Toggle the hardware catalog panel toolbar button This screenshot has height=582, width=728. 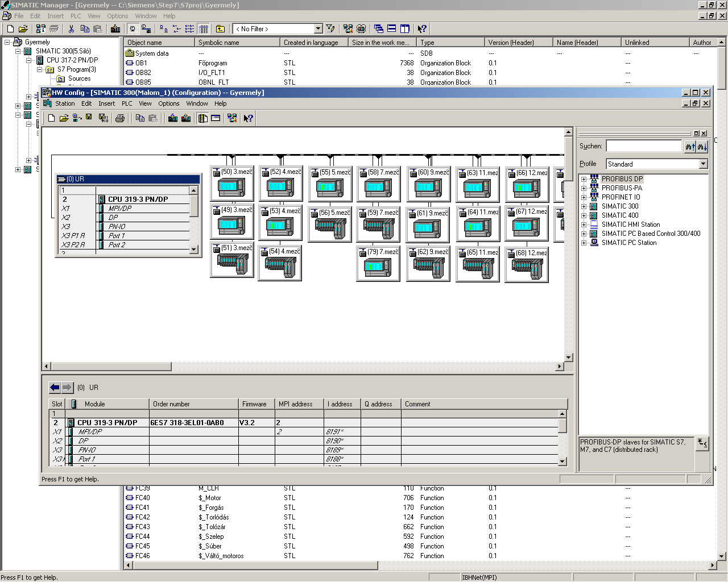coord(202,118)
